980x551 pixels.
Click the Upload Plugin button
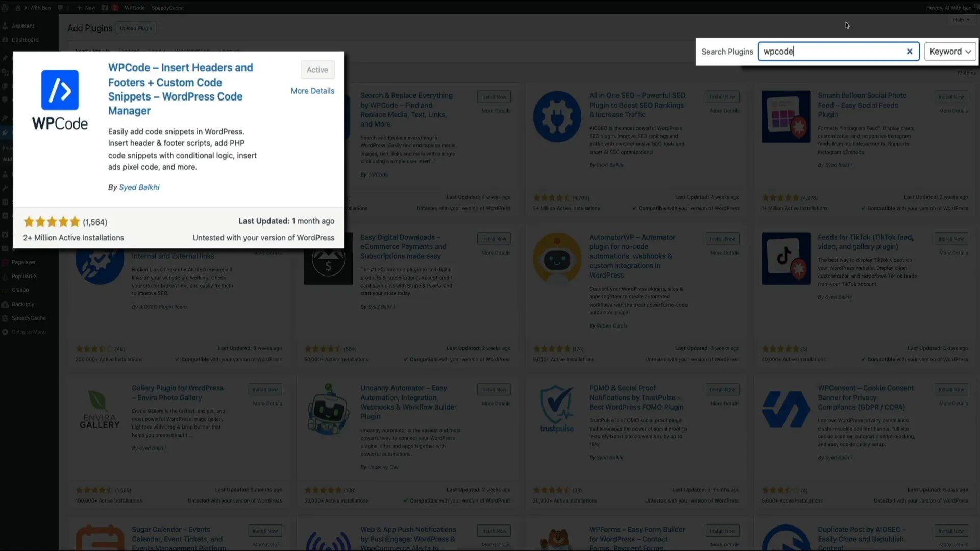click(136, 28)
